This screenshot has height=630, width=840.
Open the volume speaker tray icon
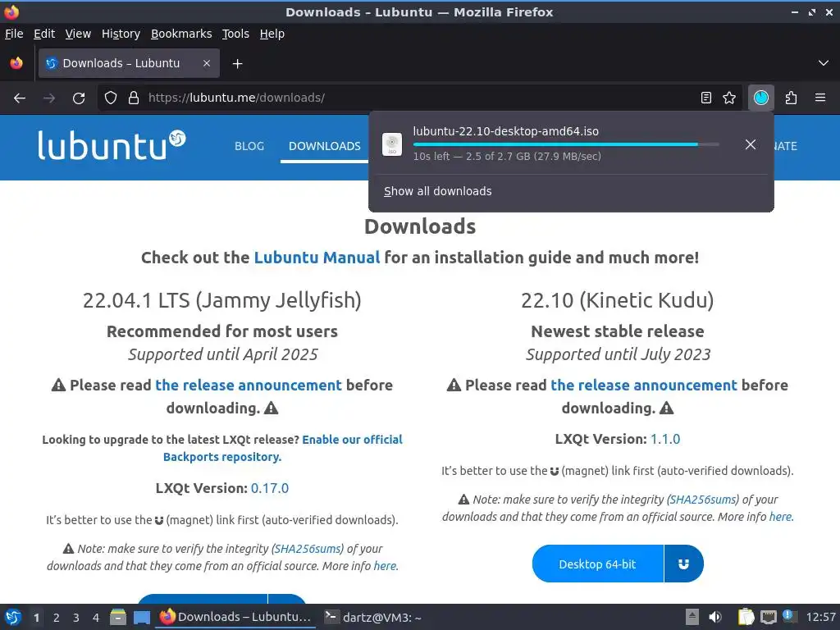pos(715,617)
